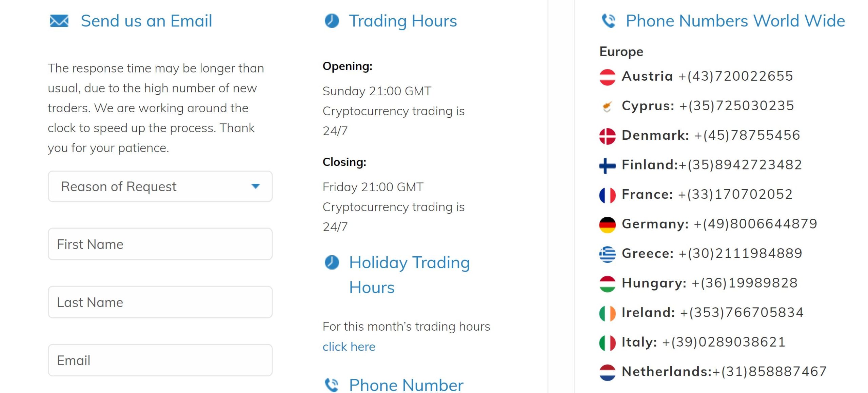Viewport: 868px width, 393px height.
Task: Click the First Name input field
Action: [160, 243]
